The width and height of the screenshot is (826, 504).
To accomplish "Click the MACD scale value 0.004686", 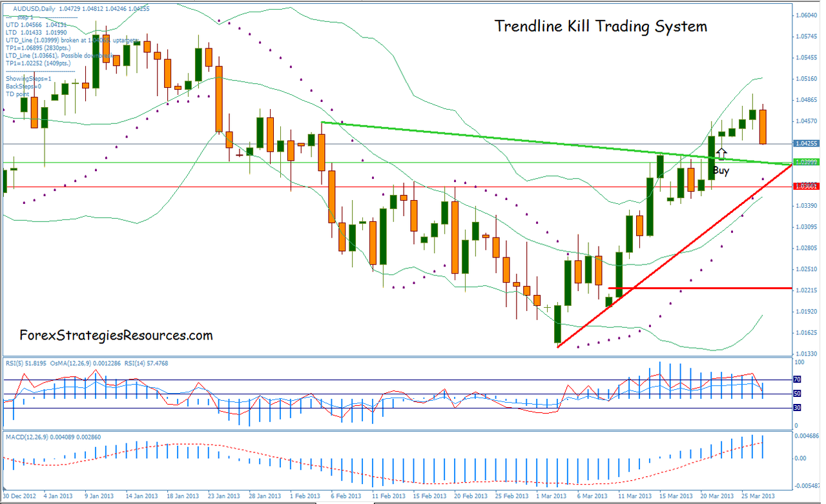I will tap(807, 437).
